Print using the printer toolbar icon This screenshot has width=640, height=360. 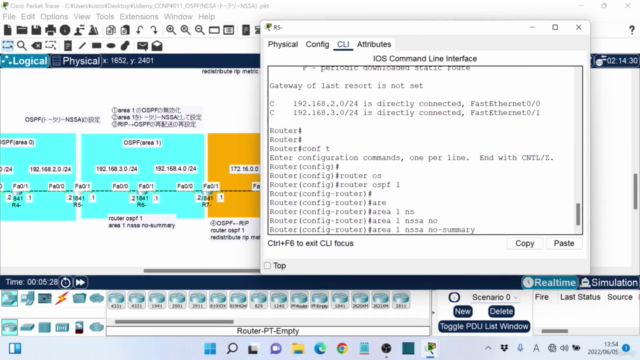point(50,30)
